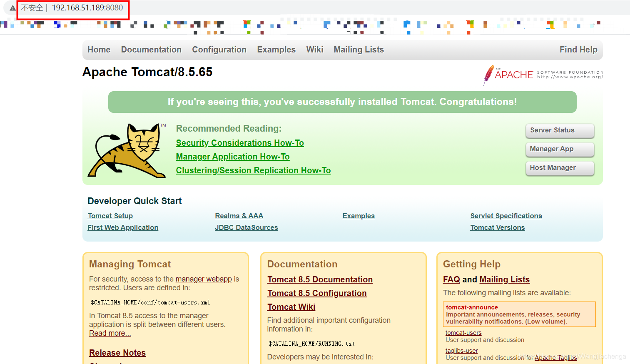
Task: Open the tomcat-users mailing list link
Action: tap(463, 333)
